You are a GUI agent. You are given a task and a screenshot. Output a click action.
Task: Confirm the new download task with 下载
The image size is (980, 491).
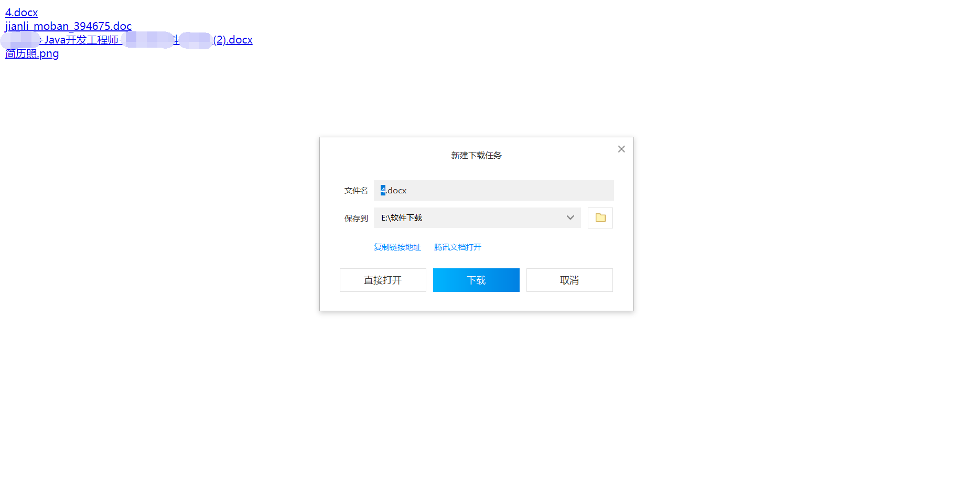point(476,280)
